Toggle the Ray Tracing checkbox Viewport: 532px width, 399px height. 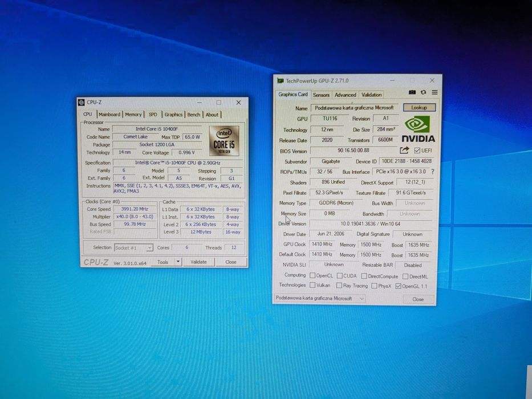click(339, 286)
